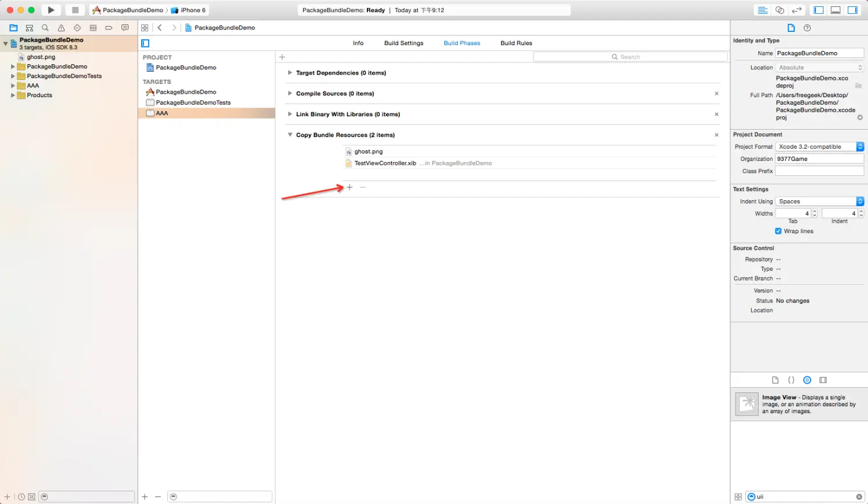Clear the library filter text
868x504 pixels.
tap(859, 497)
